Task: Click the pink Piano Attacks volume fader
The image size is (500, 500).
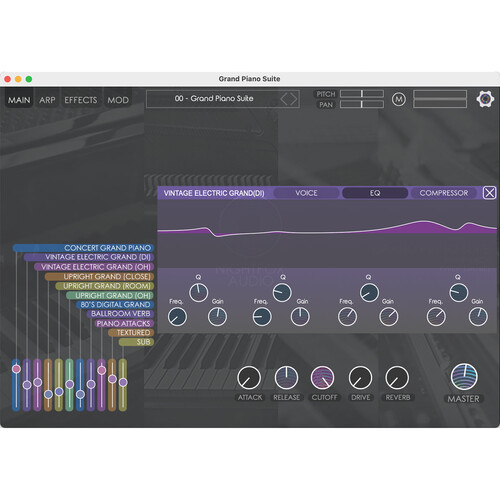Action: pos(101,385)
